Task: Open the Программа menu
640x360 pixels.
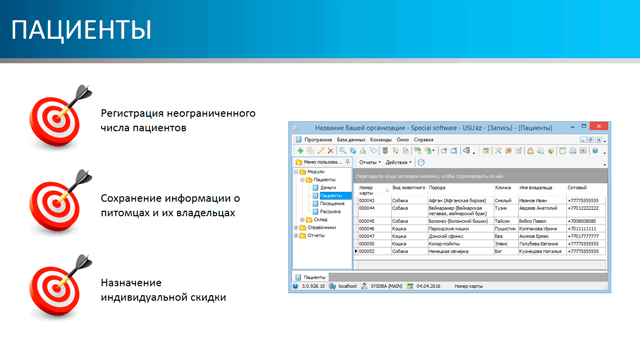Action: point(318,140)
